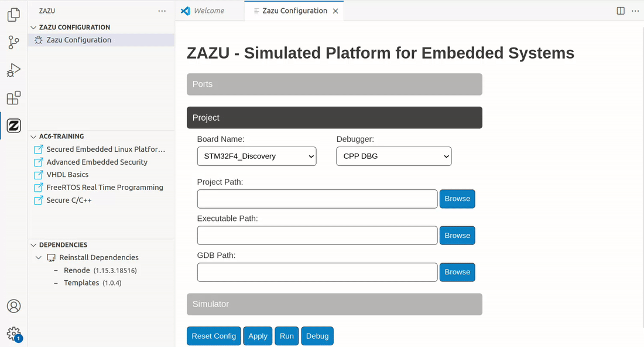Open the Explorer view icon

tap(13, 15)
